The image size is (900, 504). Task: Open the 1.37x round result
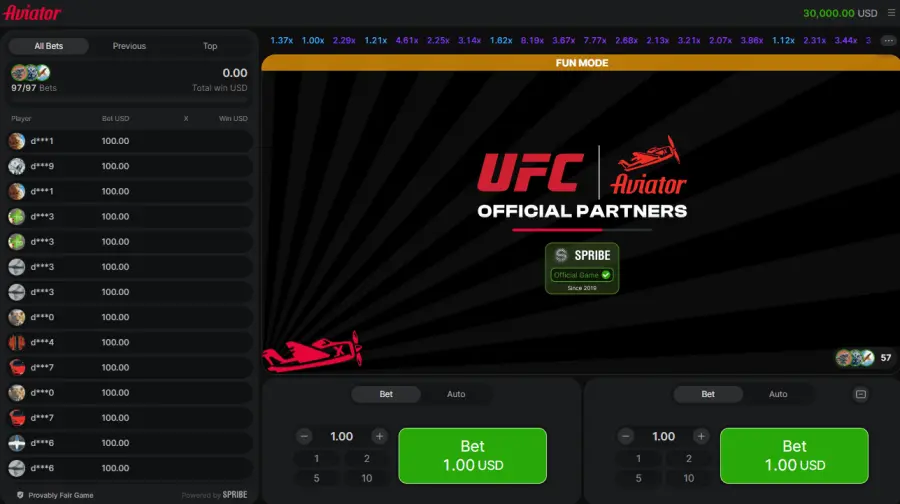(x=282, y=41)
